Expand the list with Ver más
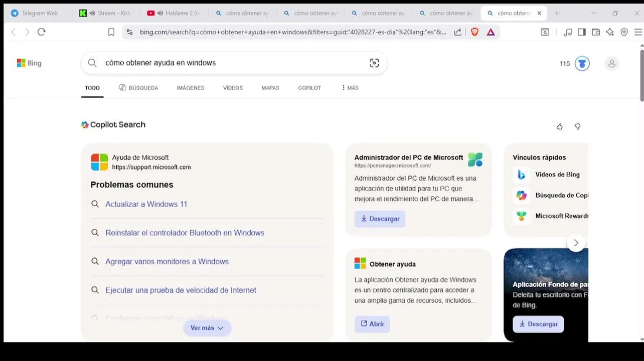 click(207, 328)
